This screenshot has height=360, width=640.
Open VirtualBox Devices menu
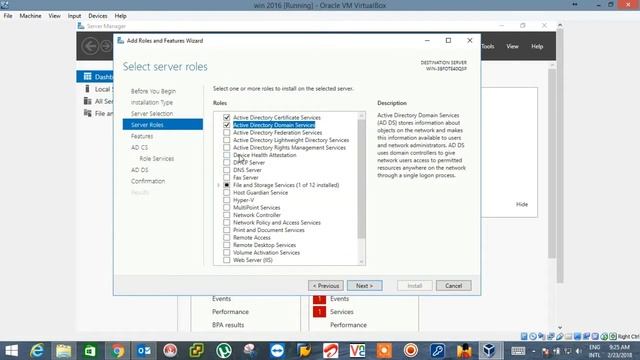[98, 16]
